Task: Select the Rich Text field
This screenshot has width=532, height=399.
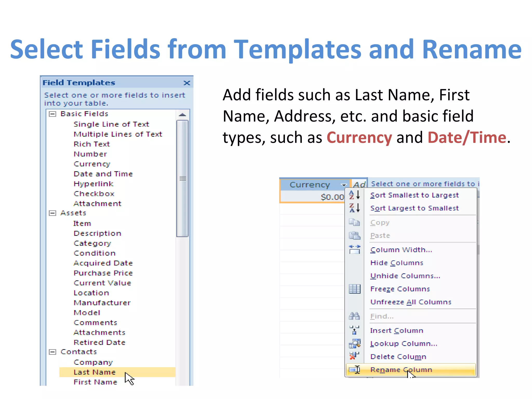Action: point(92,144)
